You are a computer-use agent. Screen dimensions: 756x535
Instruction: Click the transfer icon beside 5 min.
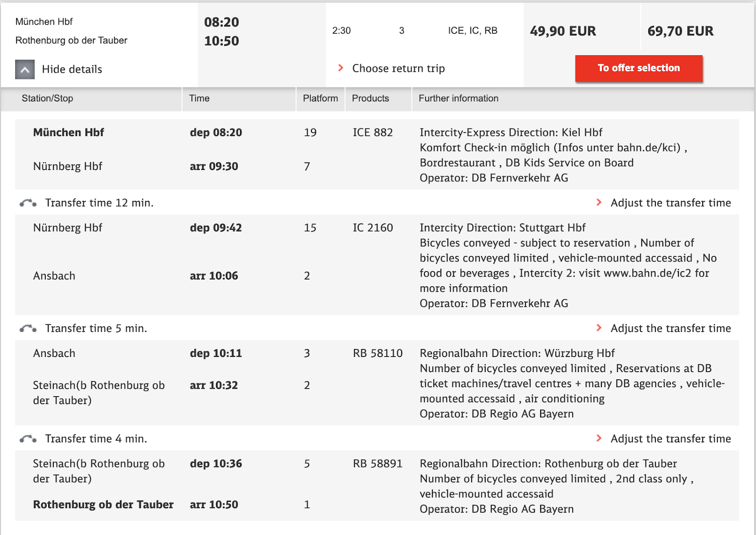coord(28,329)
